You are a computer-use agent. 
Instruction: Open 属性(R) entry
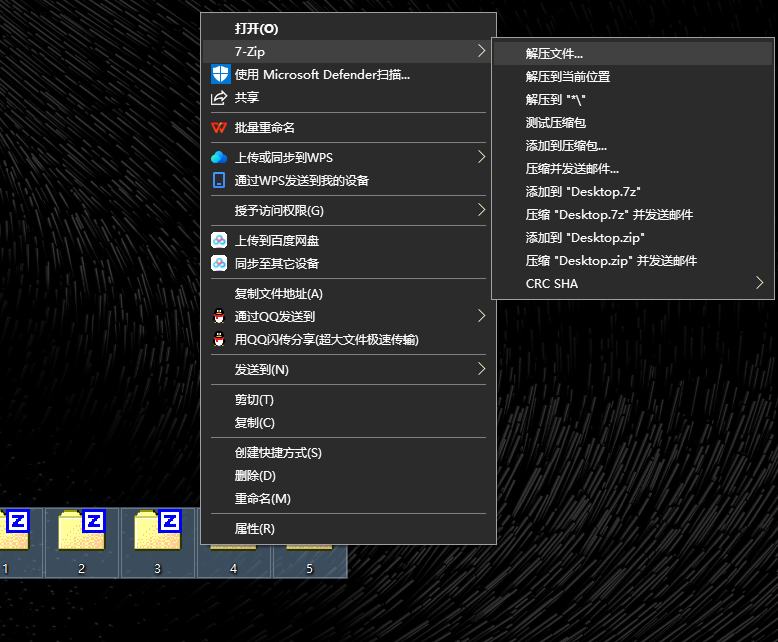click(348, 529)
